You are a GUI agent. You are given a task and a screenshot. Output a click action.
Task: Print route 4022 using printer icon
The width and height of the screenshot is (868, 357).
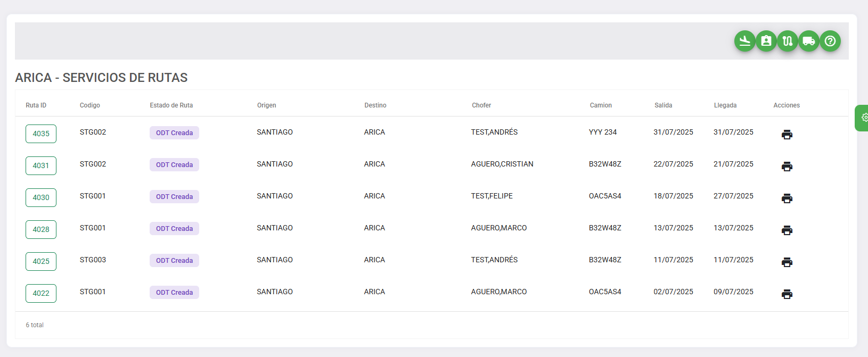point(787,294)
